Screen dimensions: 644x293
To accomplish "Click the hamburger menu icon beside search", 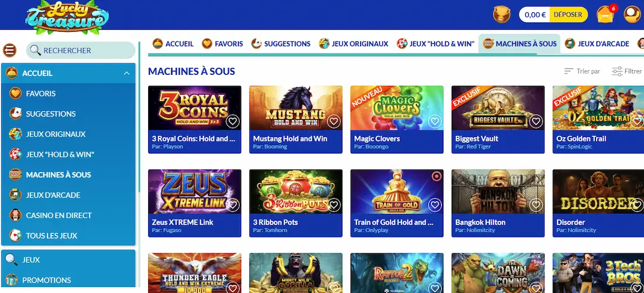I will coord(10,50).
